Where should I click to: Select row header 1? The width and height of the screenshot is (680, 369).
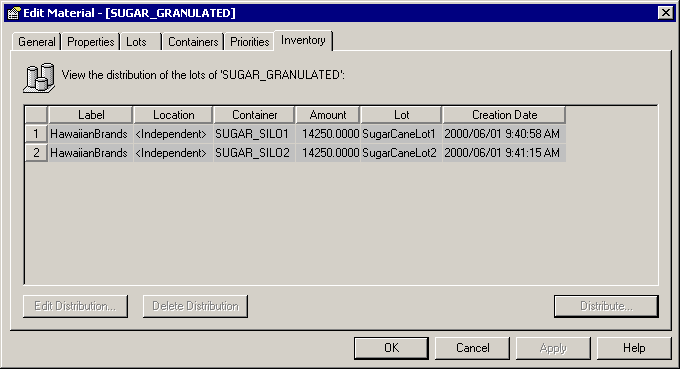[x=36, y=134]
